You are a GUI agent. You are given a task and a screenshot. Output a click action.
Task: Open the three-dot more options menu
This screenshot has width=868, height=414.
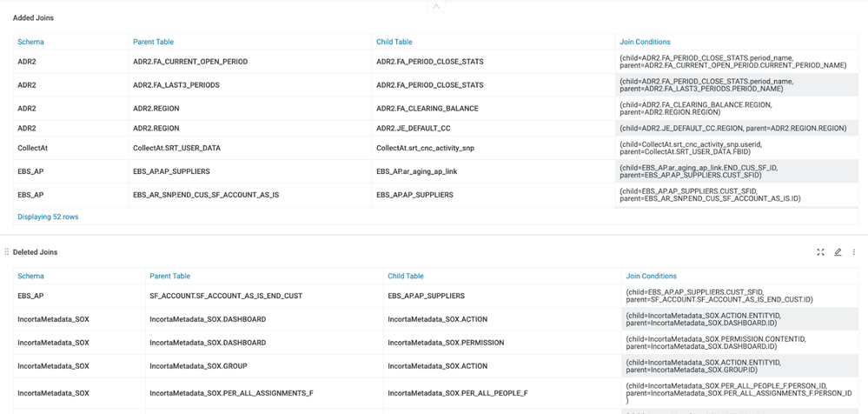click(x=854, y=252)
